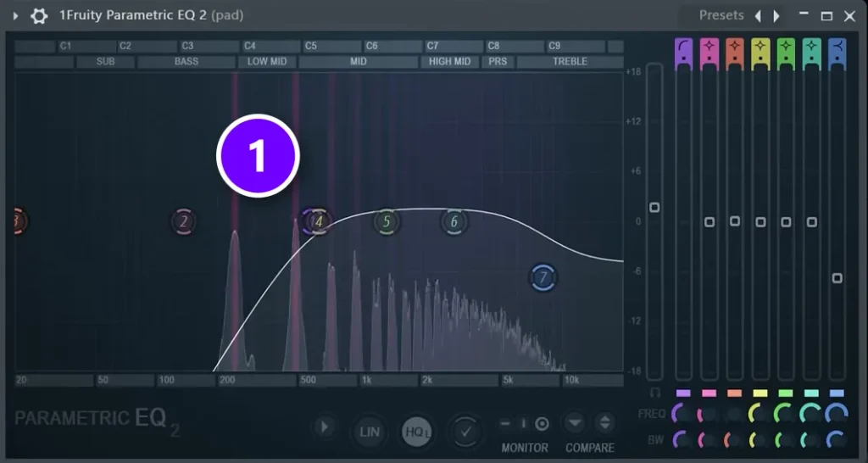Screen dimensions: 868x463
Task: Click the yellow band 4 gain slider handle
Action: pos(760,222)
